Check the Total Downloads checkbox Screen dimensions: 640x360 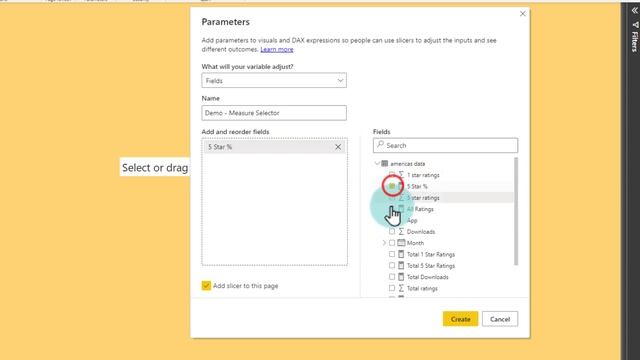(x=392, y=277)
